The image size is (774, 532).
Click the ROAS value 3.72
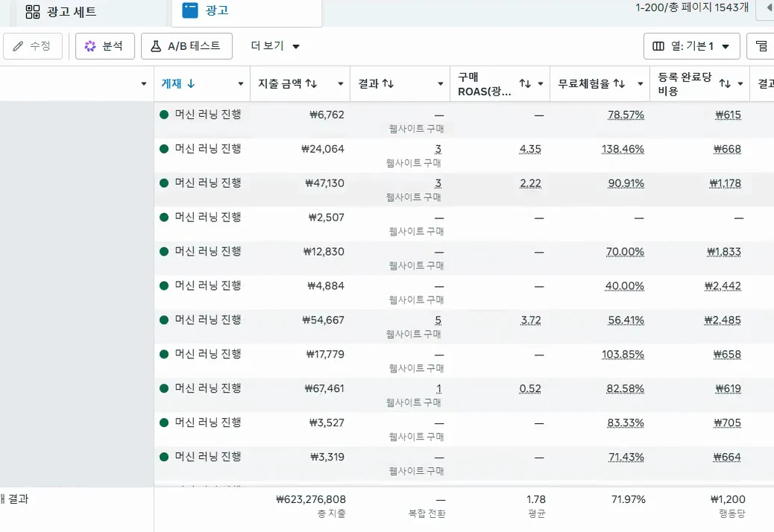coord(531,320)
